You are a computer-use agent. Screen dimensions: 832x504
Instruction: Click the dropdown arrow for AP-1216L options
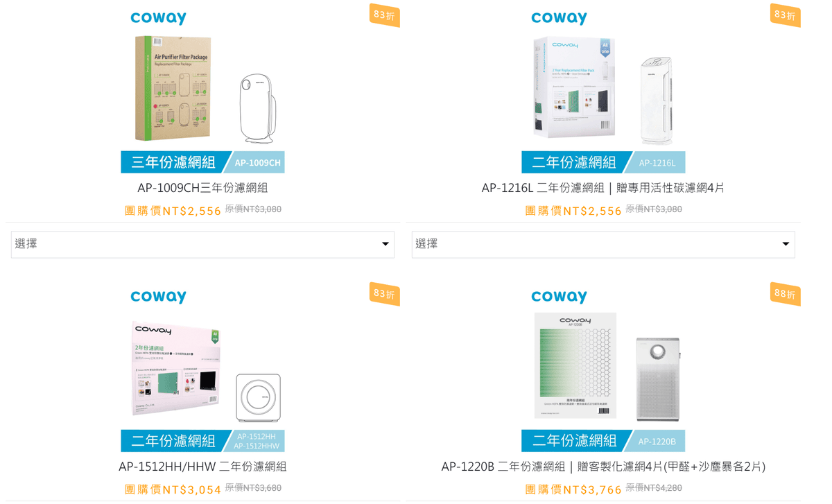coord(786,244)
